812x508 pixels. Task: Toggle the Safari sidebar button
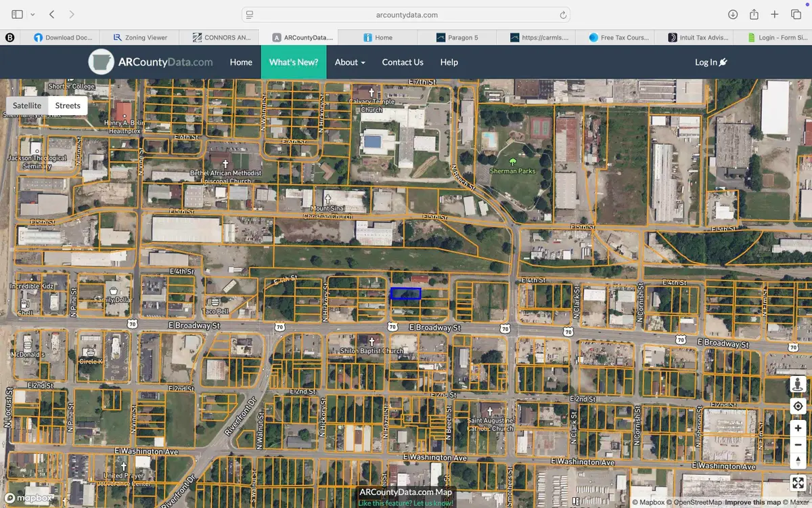click(17, 14)
